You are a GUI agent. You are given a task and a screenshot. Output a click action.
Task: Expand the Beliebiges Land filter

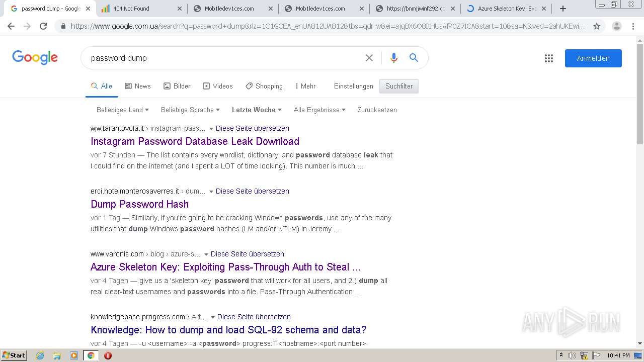click(x=123, y=110)
